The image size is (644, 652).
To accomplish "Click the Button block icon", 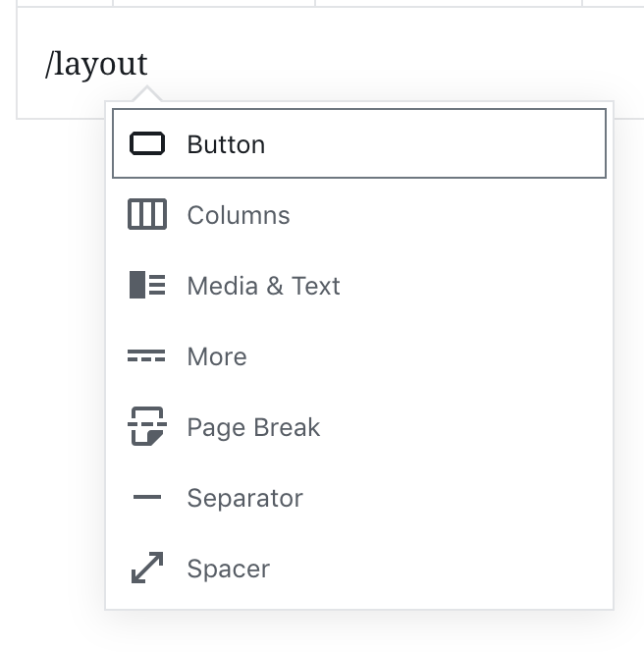I will coord(147,144).
